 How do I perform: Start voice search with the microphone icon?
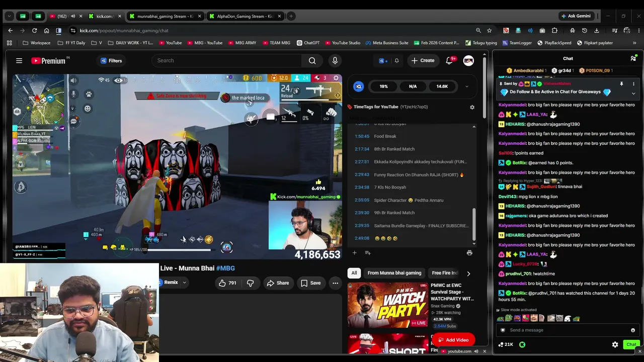(335, 61)
